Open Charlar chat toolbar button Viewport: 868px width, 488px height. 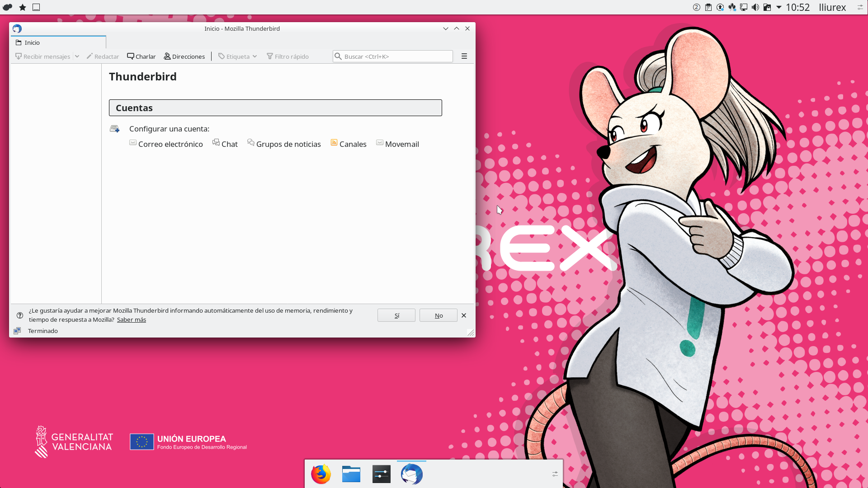(141, 56)
